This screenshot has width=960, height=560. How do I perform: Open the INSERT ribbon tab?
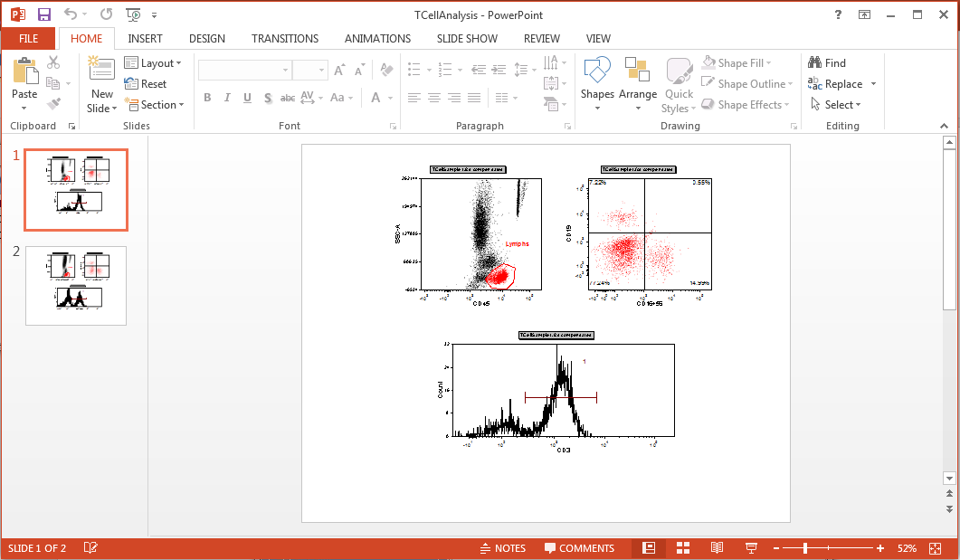point(146,39)
